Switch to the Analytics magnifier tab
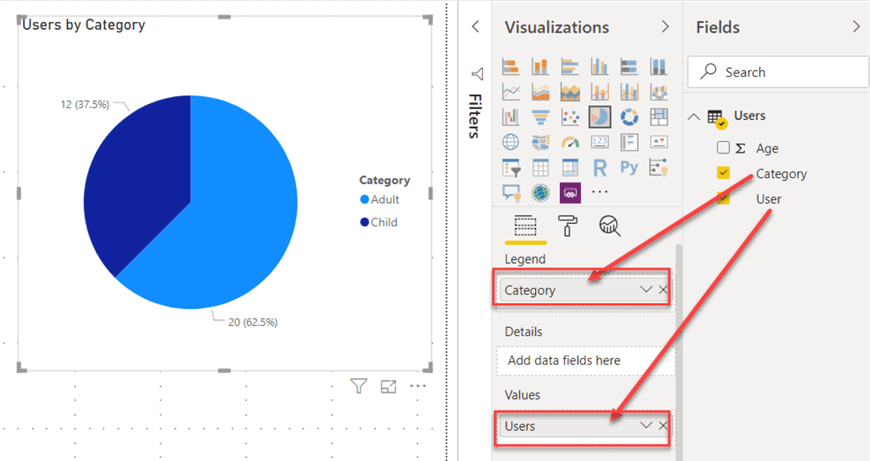 609,226
